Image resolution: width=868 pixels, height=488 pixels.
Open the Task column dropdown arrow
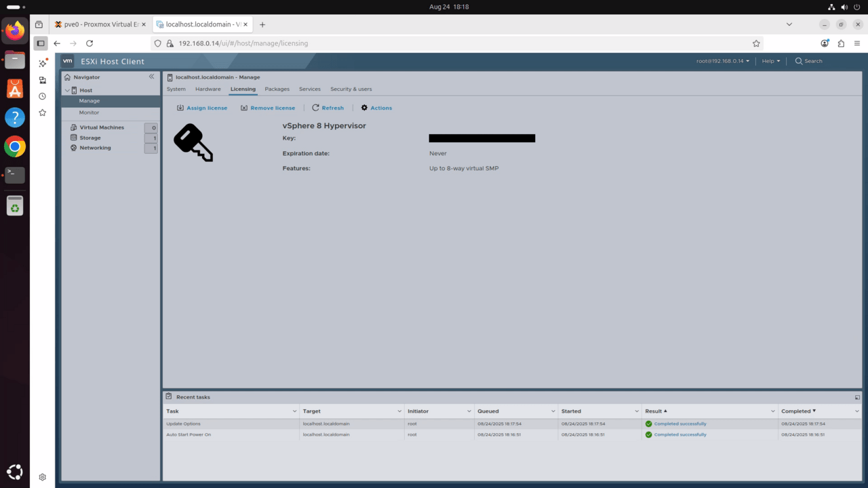(x=294, y=411)
